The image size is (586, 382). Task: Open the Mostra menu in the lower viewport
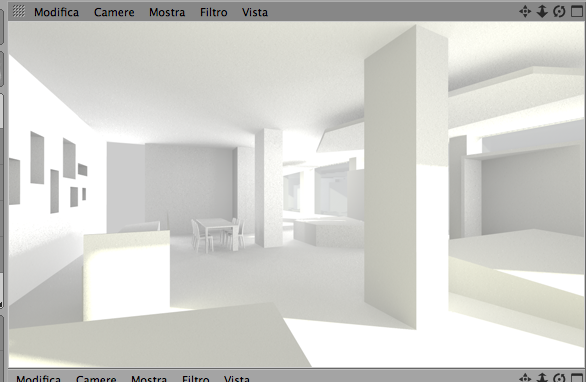coord(149,378)
